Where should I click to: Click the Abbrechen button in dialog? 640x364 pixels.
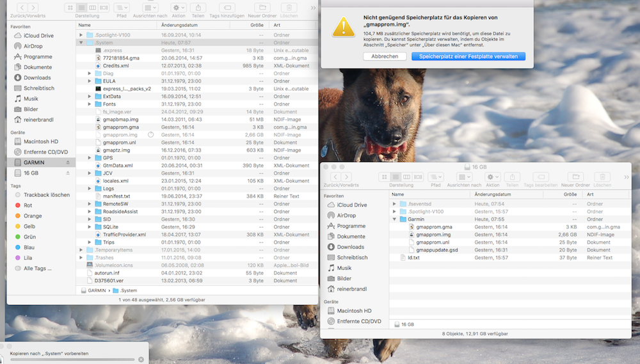click(385, 56)
